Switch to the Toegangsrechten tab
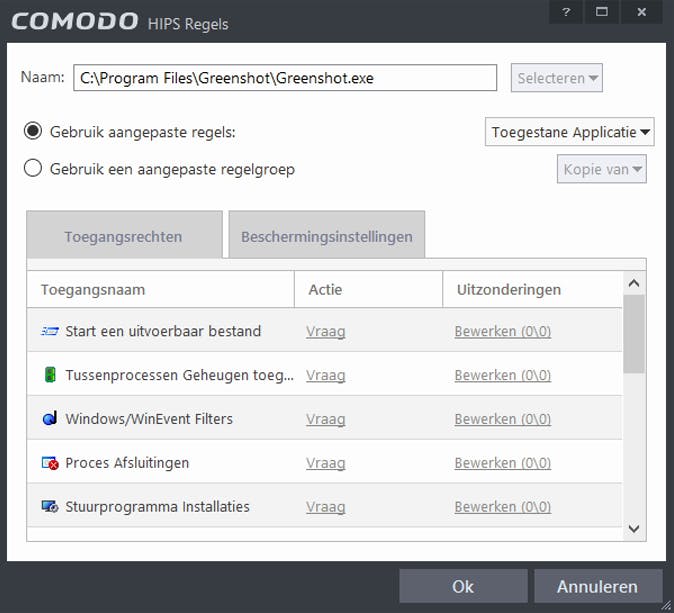The height and width of the screenshot is (613, 674). pos(123,237)
